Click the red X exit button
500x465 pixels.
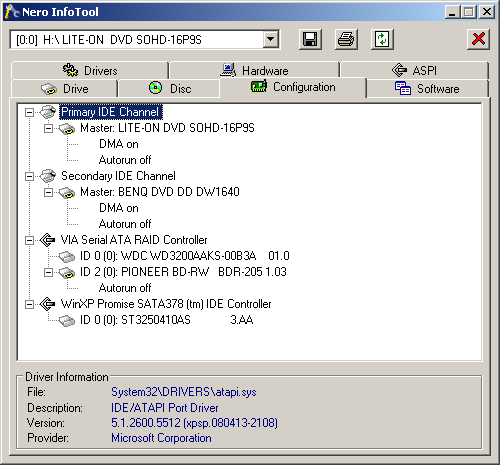point(478,39)
